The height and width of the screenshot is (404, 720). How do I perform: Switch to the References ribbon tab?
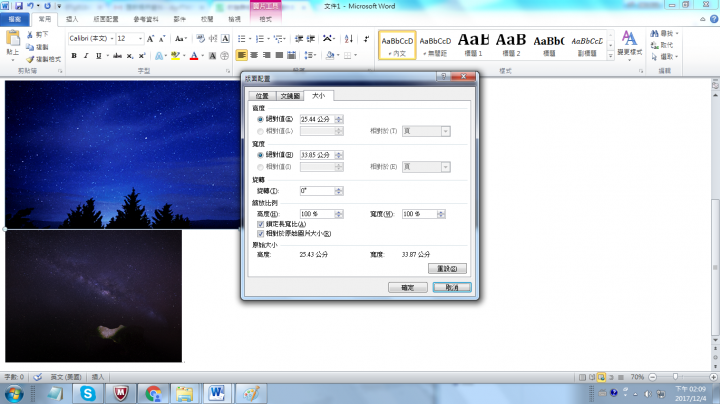[146, 19]
